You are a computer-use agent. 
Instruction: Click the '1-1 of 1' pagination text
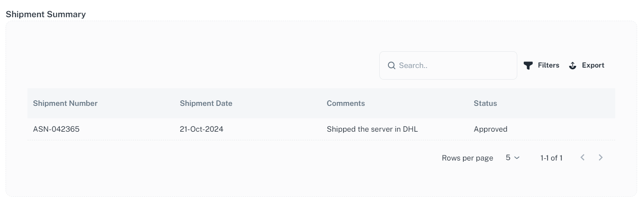pos(551,158)
